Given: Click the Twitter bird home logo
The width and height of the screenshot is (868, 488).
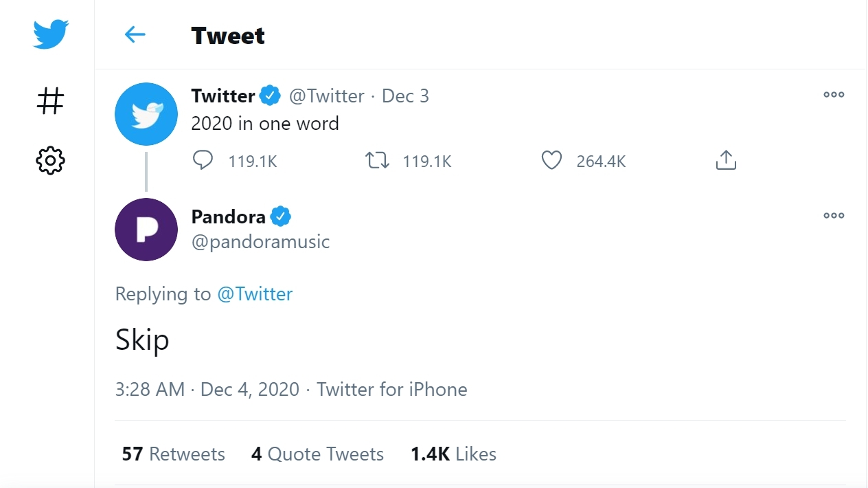Looking at the screenshot, I should click(x=51, y=34).
